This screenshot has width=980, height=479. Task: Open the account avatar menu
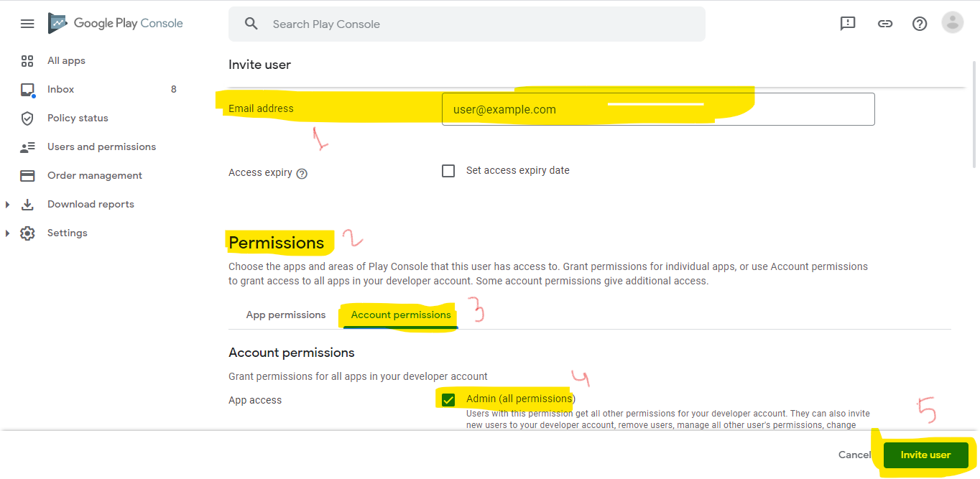[953, 23]
